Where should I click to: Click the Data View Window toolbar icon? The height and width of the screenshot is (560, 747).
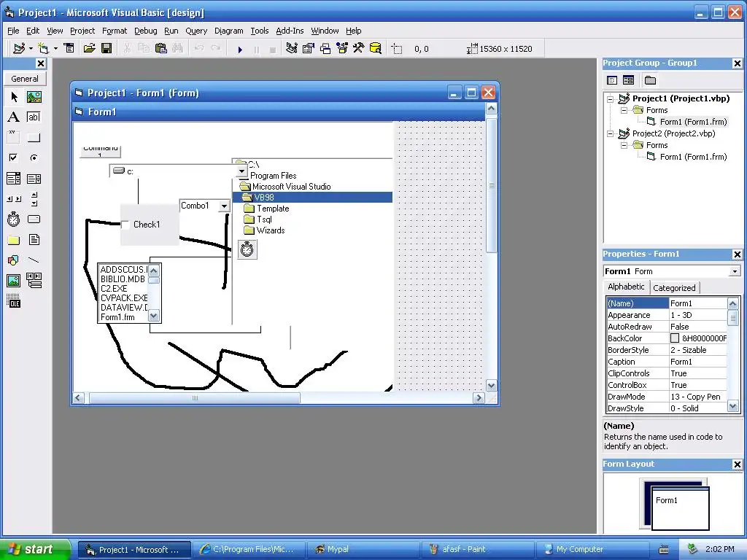[x=376, y=49]
